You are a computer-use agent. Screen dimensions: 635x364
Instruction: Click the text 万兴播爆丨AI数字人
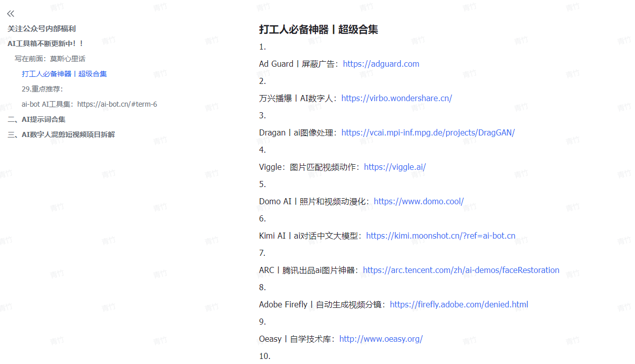[297, 98]
